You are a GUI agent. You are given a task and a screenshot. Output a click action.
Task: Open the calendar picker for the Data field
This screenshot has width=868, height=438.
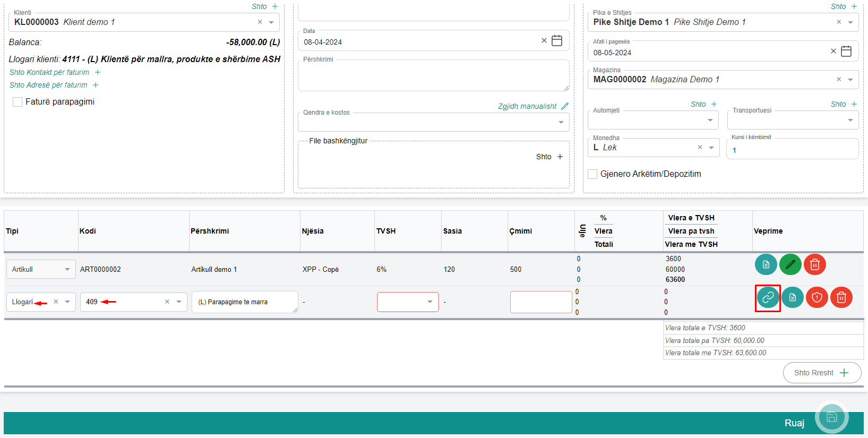556,41
